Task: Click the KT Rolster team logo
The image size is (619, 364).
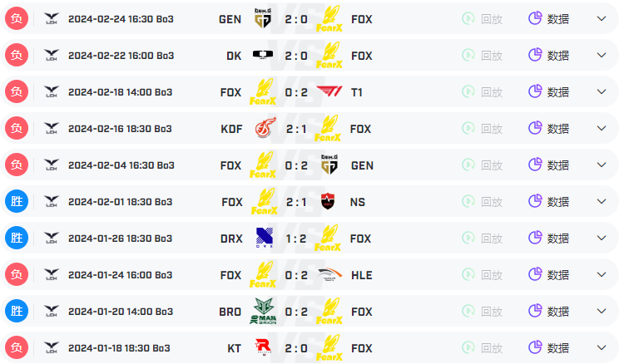Action: point(263,347)
